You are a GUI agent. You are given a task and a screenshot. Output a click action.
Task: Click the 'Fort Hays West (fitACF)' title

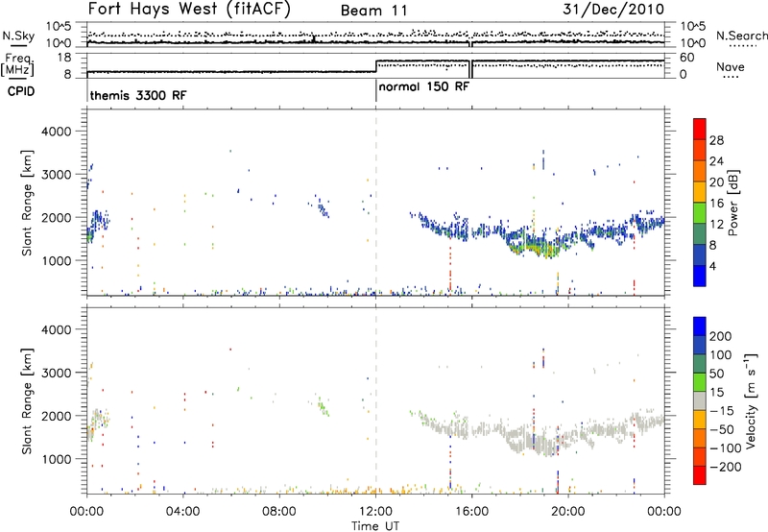[x=189, y=9]
